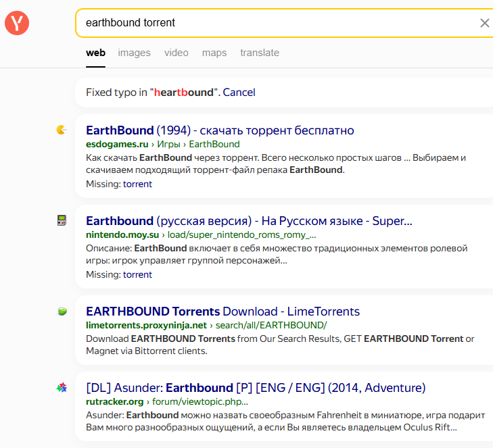
Task: Open EARTHBOUND Torrents Download - LimeTorrents result
Action: [222, 312]
